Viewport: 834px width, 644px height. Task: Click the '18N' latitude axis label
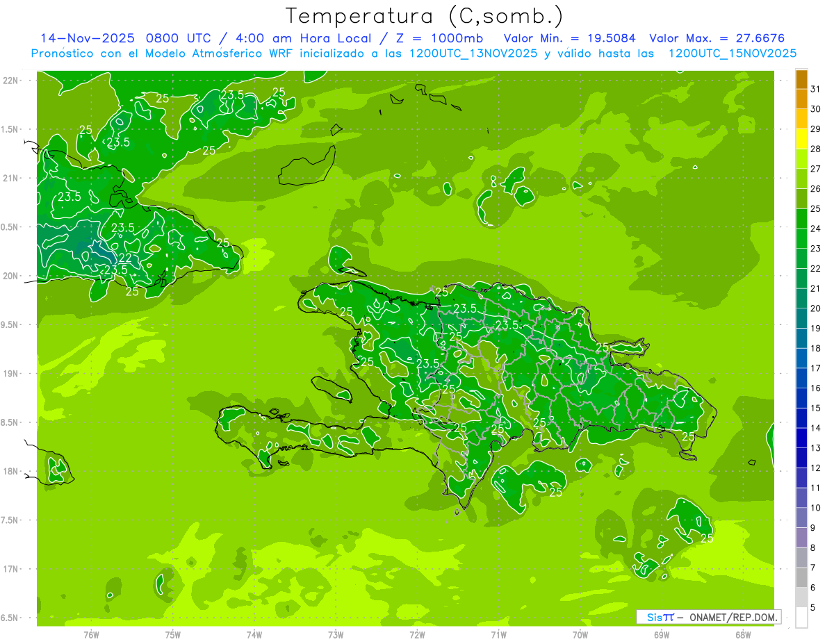[11, 472]
